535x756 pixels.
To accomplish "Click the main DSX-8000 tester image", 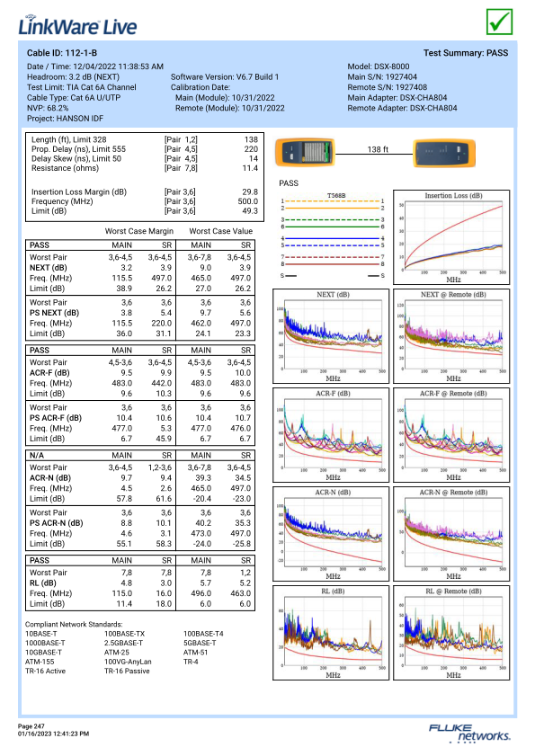I will (x=305, y=152).
